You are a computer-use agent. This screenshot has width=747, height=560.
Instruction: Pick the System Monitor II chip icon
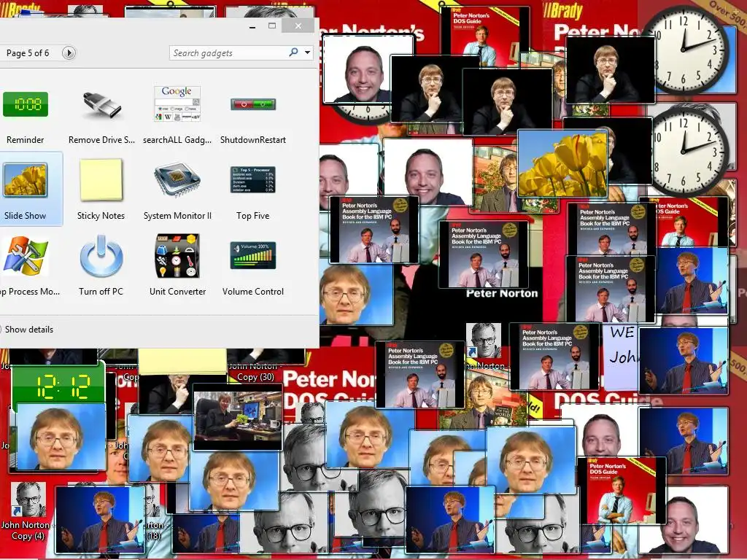[x=177, y=180]
